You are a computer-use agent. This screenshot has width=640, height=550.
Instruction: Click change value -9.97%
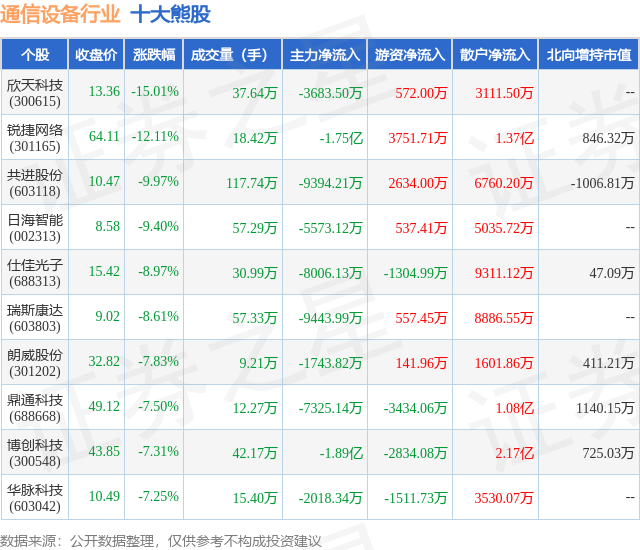pyautogui.click(x=158, y=181)
